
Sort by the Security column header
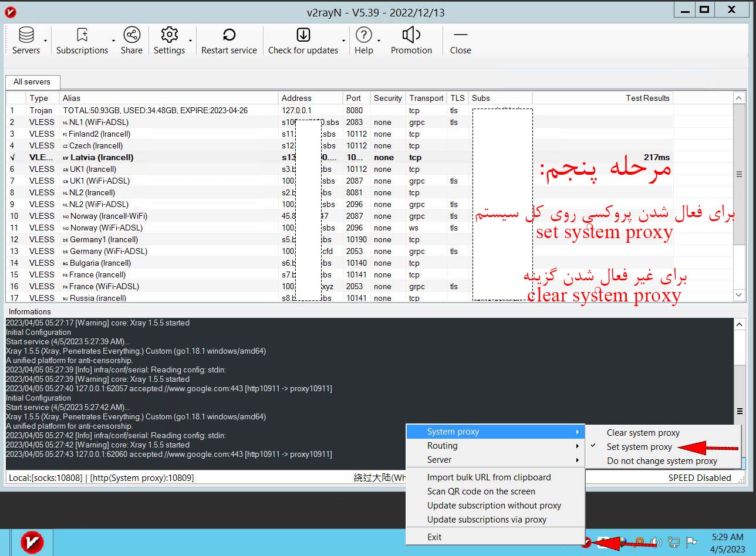(x=388, y=98)
